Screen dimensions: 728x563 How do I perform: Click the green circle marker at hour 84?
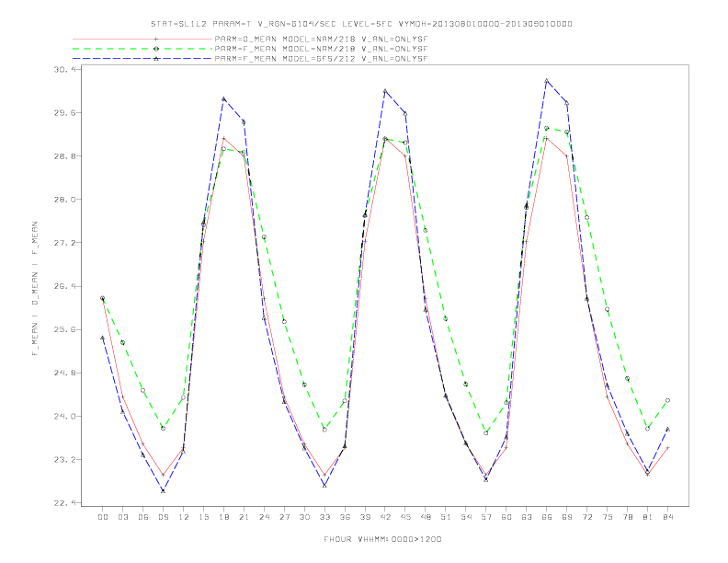click(x=667, y=400)
